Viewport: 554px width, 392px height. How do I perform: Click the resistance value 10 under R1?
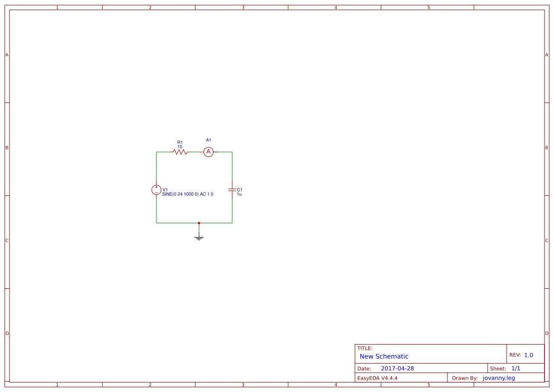(x=181, y=146)
